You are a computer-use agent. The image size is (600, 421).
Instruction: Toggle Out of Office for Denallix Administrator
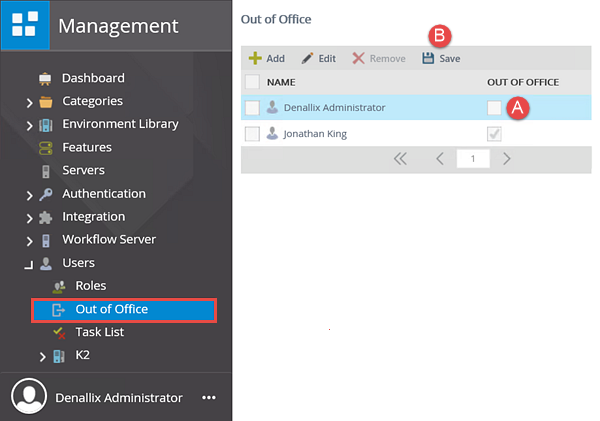[494, 108]
